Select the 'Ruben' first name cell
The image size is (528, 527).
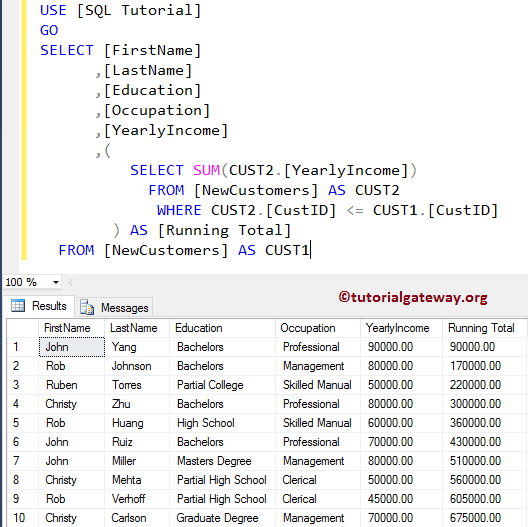71,385
